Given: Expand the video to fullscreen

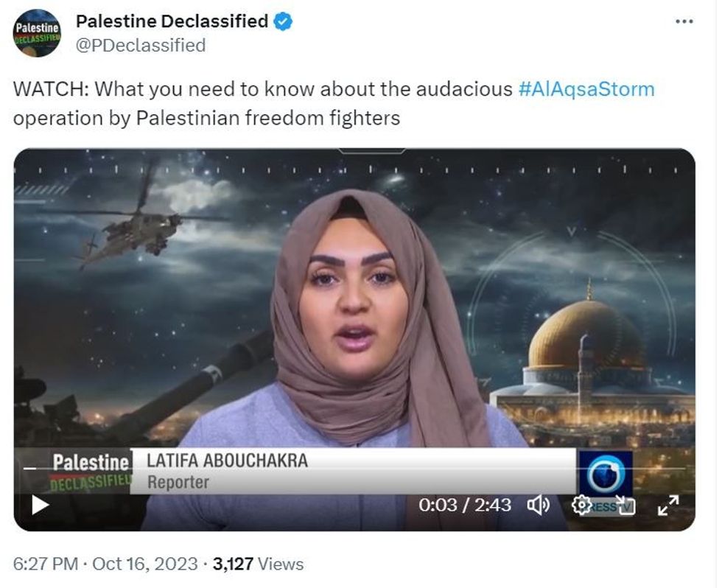Looking at the screenshot, I should click(x=668, y=505).
